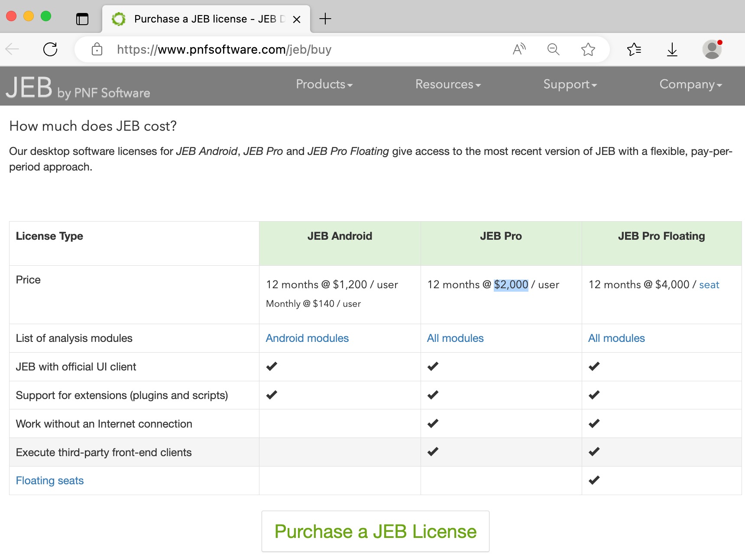Click 'Monthly @ $140 / user' text

[x=313, y=304]
